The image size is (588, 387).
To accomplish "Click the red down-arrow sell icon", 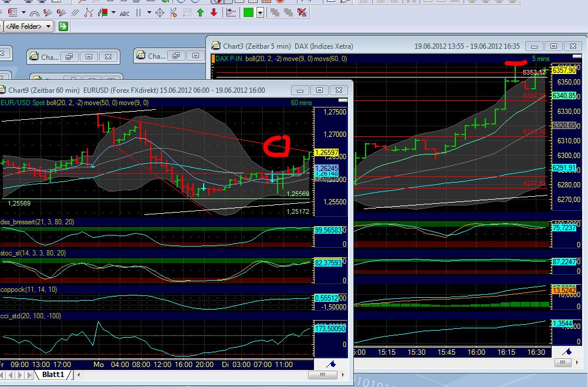I will (214, 13).
